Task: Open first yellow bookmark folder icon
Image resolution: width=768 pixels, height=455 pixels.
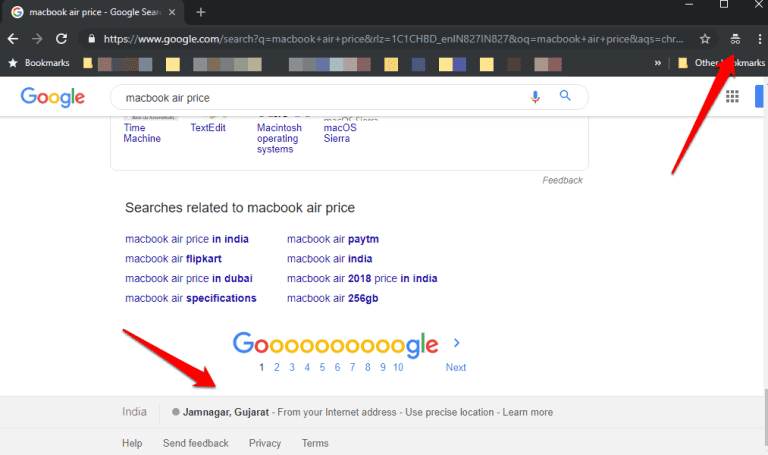Action: pos(88,63)
